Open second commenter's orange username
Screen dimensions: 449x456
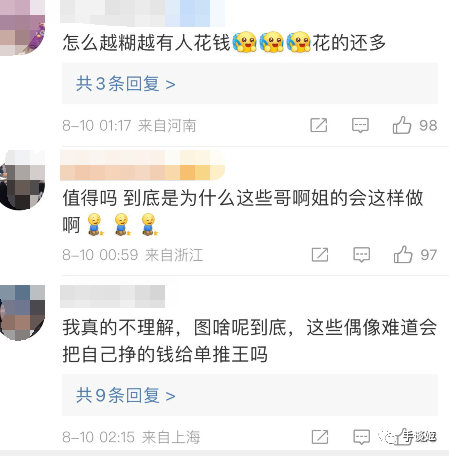pos(142,165)
